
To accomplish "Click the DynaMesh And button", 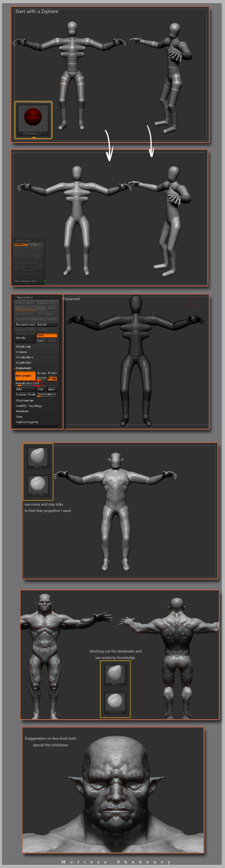I will tap(53, 389).
